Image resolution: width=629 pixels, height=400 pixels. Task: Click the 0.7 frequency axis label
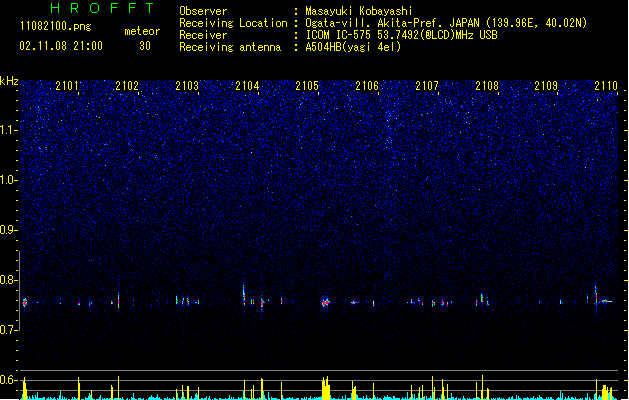point(8,330)
